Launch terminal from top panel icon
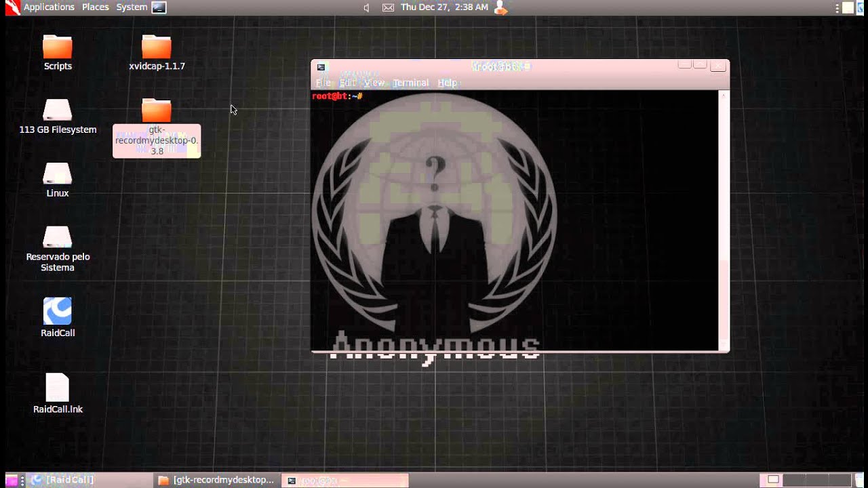The height and width of the screenshot is (488, 868). click(x=159, y=7)
